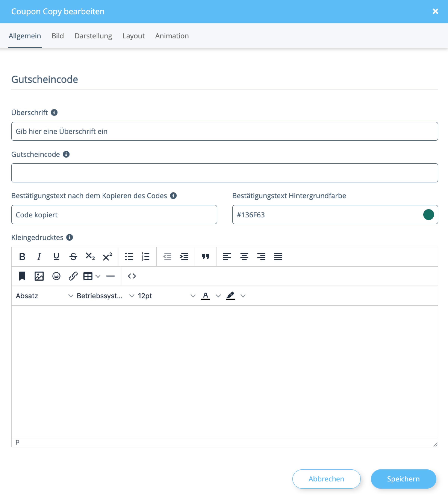Image resolution: width=448 pixels, height=501 pixels.
Task: Close the Coupon Copy bearbeiten dialog
Action: pos(435,11)
